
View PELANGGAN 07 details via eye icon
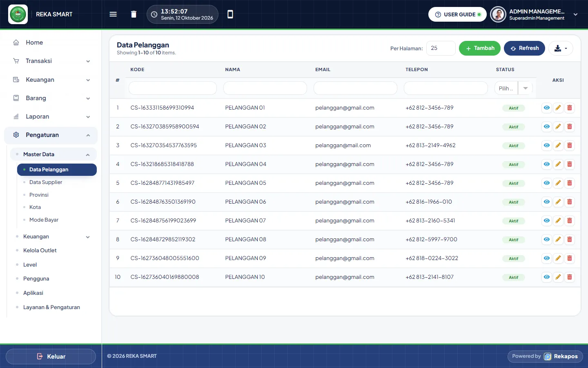[547, 221]
